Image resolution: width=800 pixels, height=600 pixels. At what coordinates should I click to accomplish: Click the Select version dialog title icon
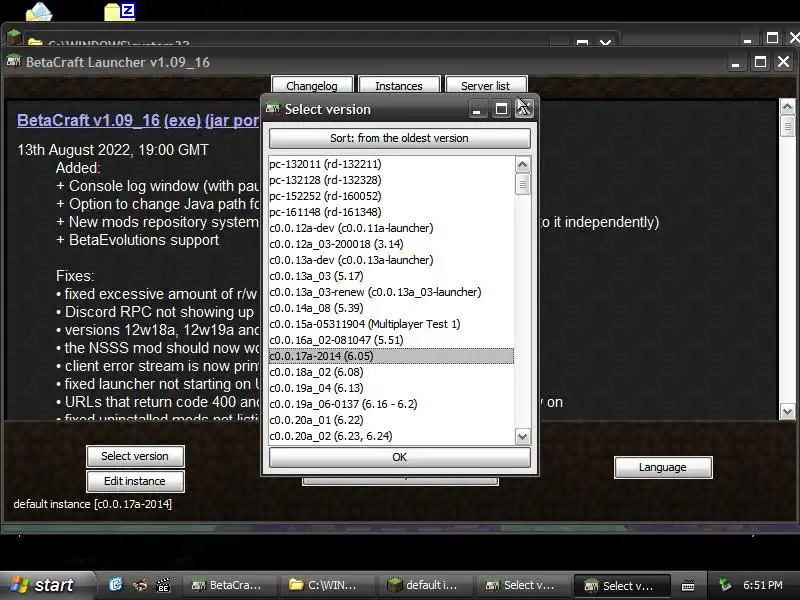coord(273,109)
